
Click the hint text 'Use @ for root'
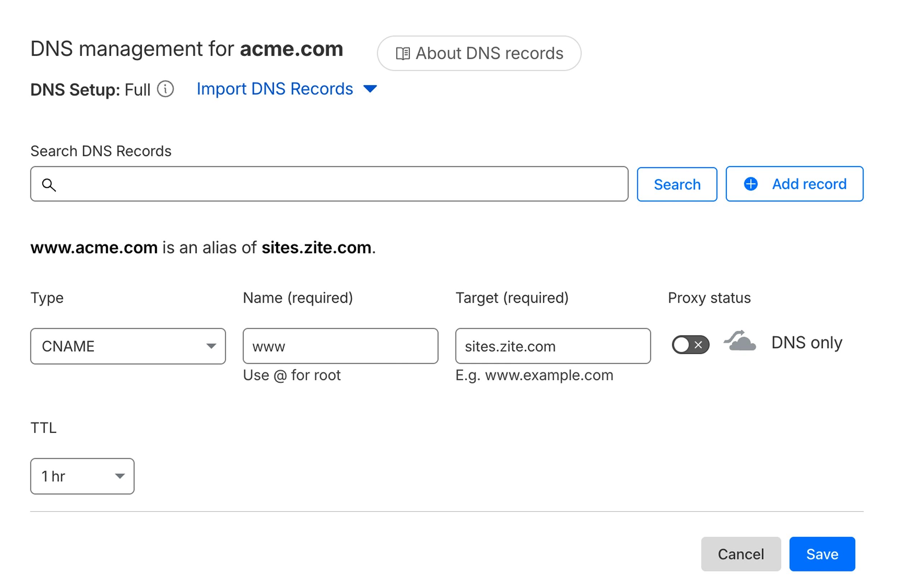click(292, 376)
